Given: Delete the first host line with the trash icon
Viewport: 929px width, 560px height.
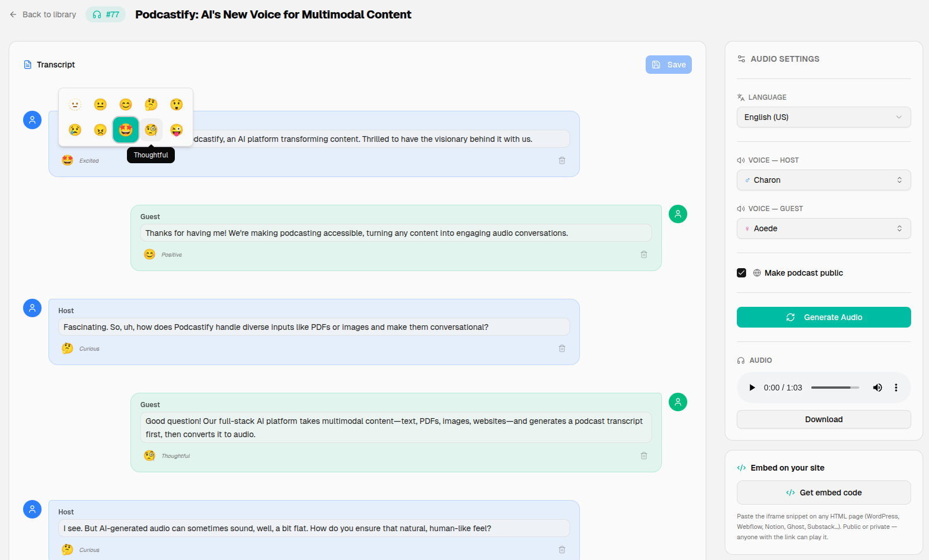Looking at the screenshot, I should tap(562, 160).
